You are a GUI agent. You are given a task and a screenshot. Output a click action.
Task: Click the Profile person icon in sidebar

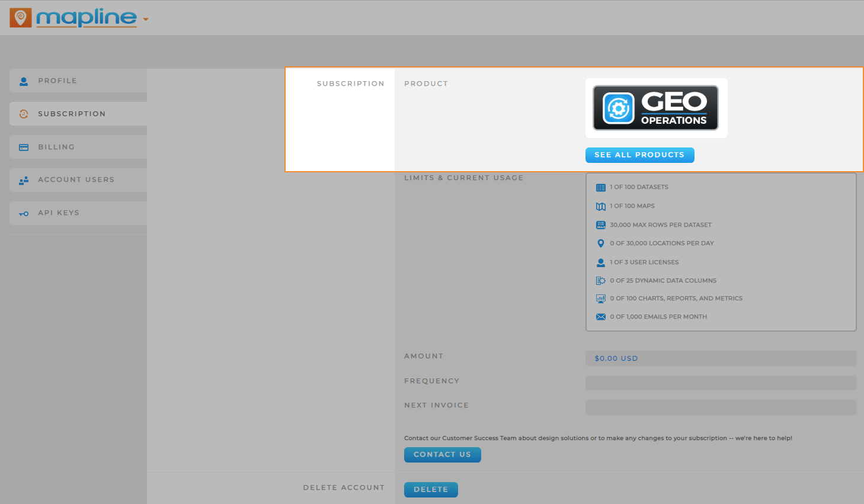pos(24,81)
